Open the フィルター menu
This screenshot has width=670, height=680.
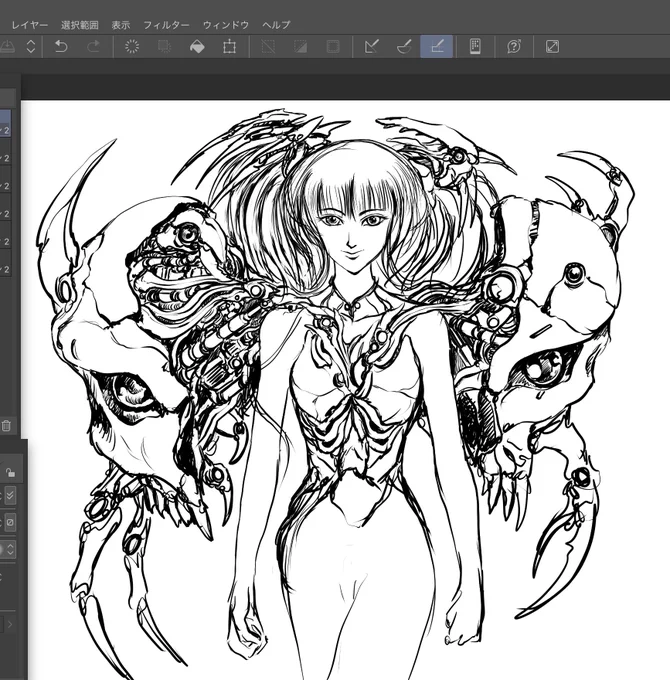click(166, 25)
